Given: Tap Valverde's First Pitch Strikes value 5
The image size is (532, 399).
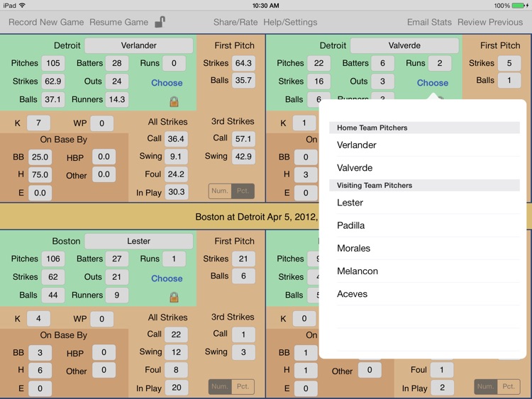Looking at the screenshot, I should (x=509, y=63).
